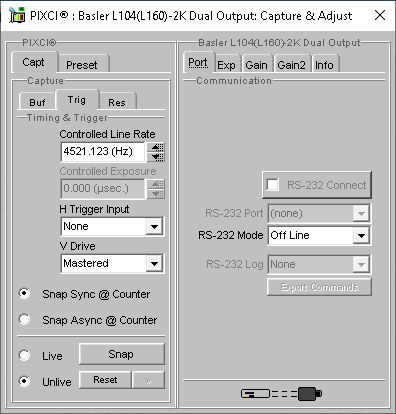
Task: Close the Capture & Adjust window
Action: (380, 15)
